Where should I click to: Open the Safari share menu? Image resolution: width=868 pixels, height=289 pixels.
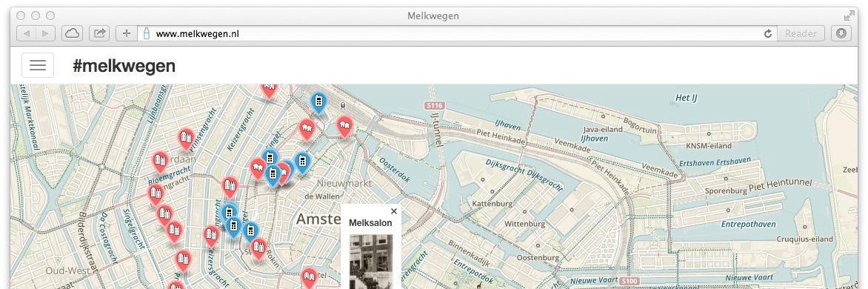[99, 34]
